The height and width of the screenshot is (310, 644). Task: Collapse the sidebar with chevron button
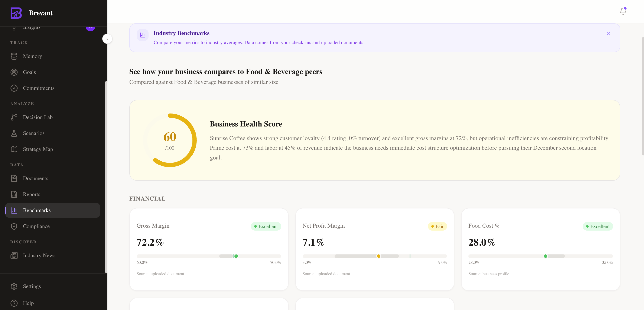(x=107, y=39)
